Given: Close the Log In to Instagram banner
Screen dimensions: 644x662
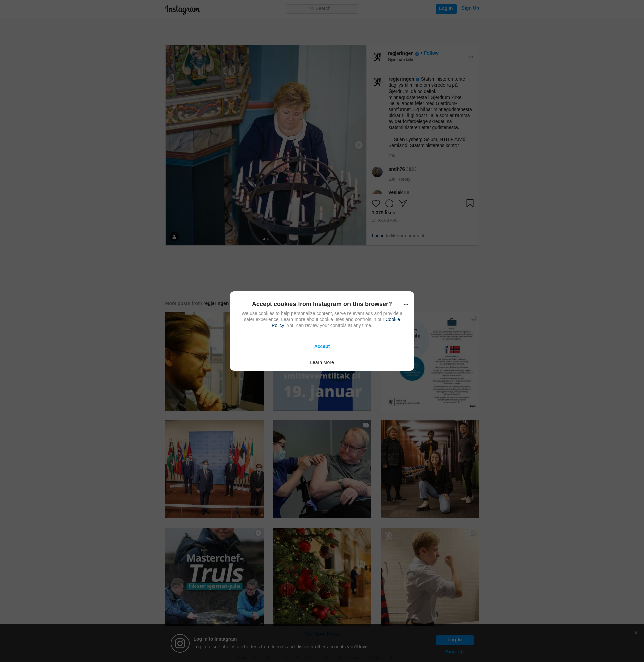Looking at the screenshot, I should [x=636, y=633].
